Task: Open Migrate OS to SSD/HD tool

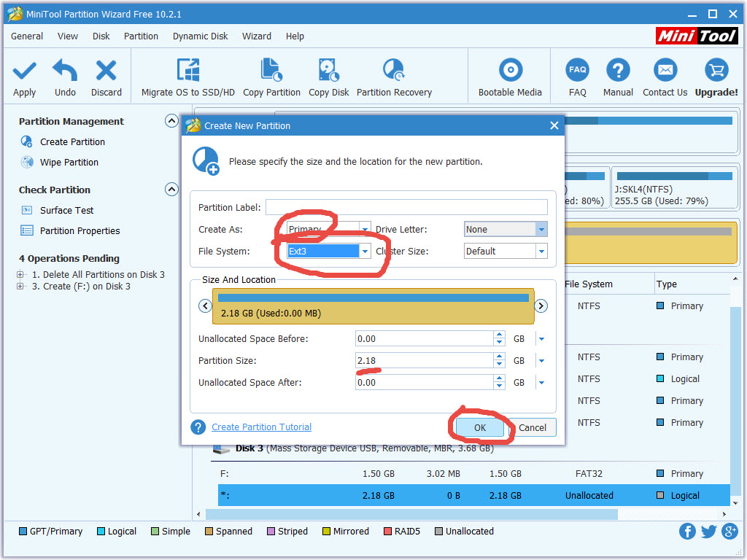Action: pos(188,71)
